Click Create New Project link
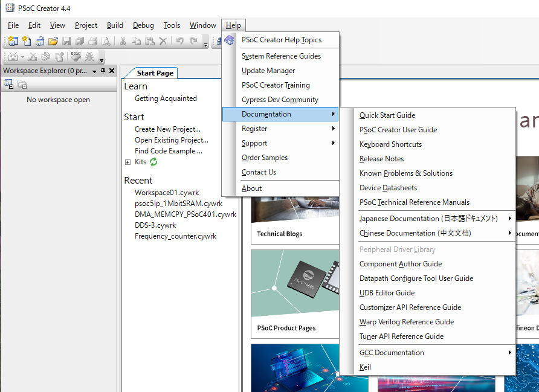Image resolution: width=539 pixels, height=392 pixels. tap(167, 129)
